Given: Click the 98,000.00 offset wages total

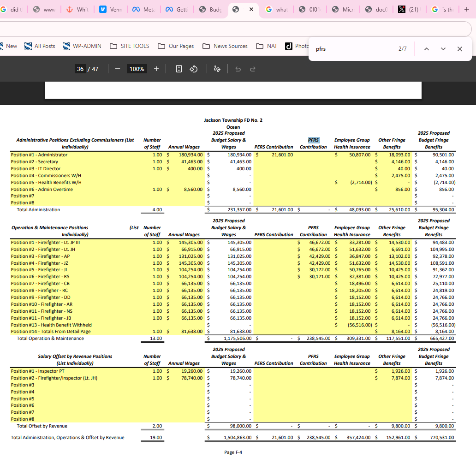Looking at the screenshot, I should click(241, 426).
